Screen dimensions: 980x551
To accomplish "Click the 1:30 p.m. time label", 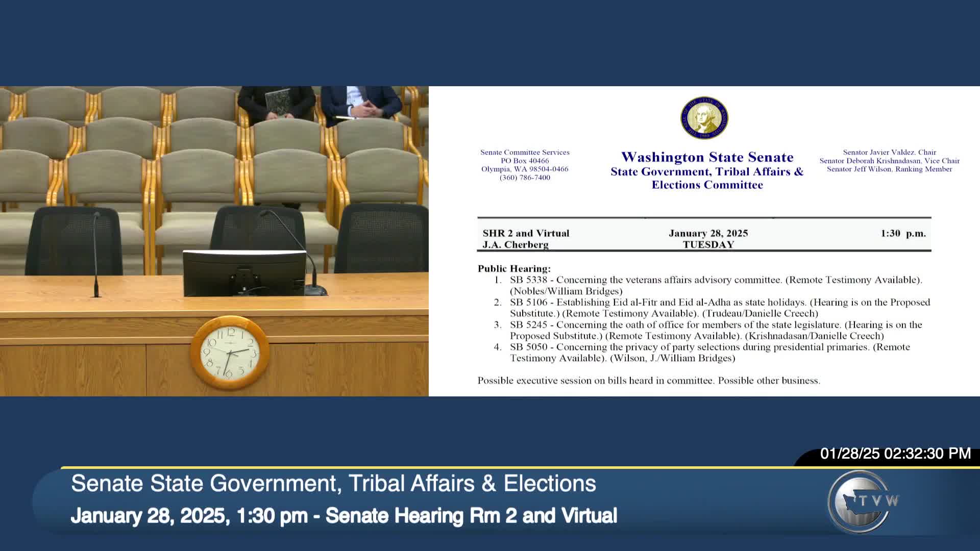I will pos(902,234).
